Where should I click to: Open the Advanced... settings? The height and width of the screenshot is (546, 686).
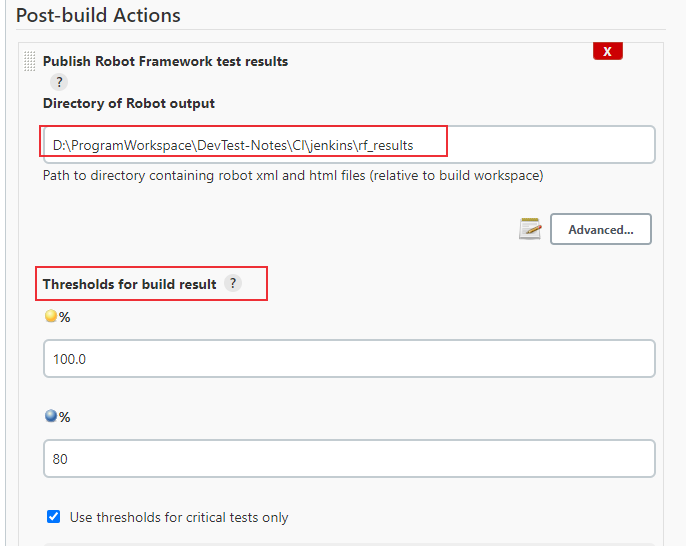tap(601, 229)
